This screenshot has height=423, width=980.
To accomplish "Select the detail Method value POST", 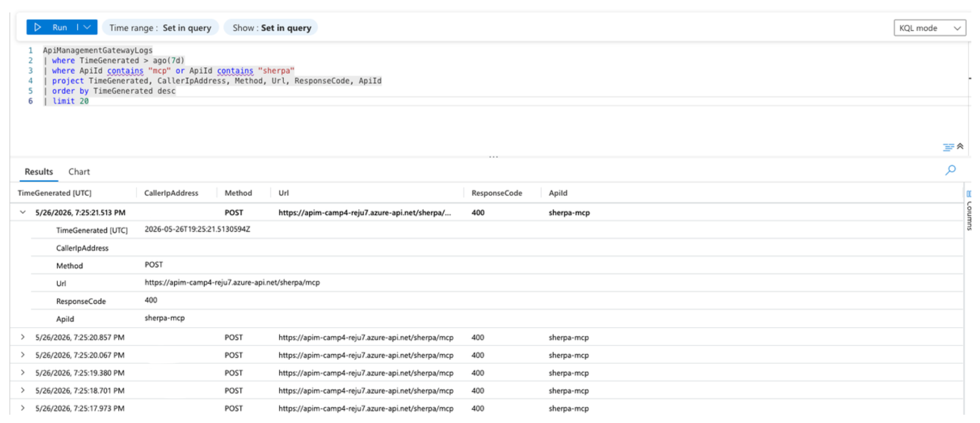I will point(154,265).
